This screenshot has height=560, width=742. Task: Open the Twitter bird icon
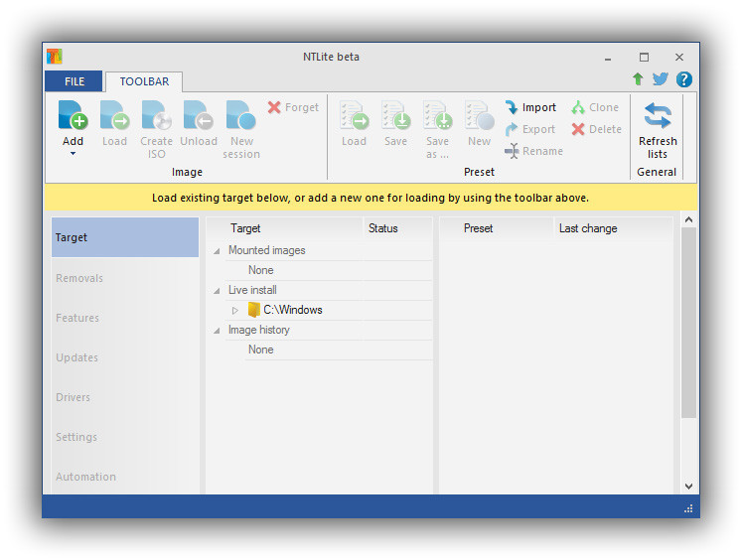coord(661,79)
